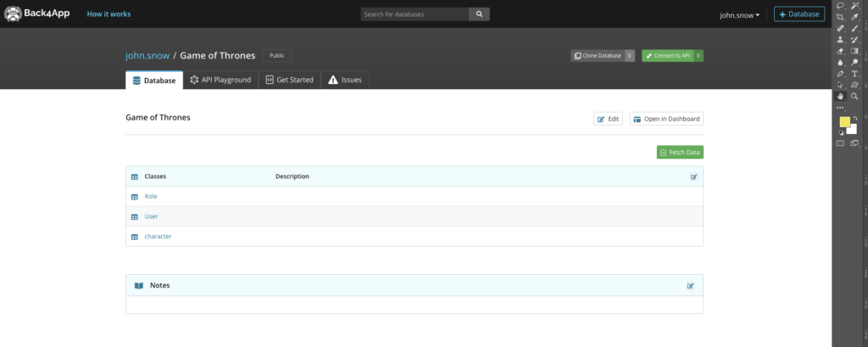Click the Public visibility badge

[x=277, y=55]
